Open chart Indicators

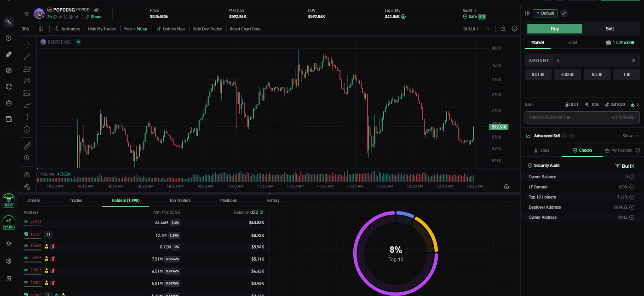tap(67, 29)
